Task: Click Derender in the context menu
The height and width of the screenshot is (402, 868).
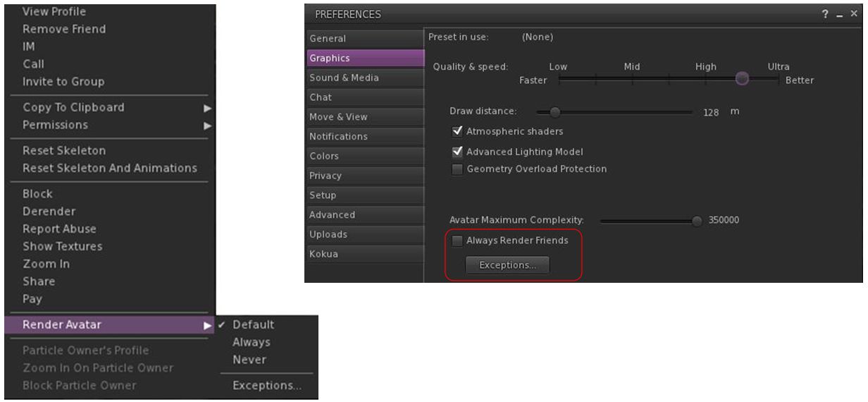Action: [x=49, y=212]
